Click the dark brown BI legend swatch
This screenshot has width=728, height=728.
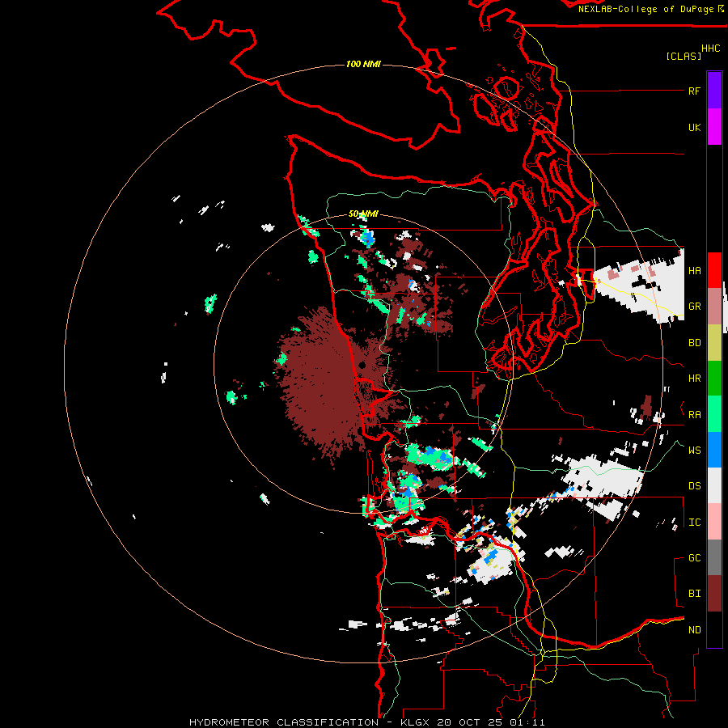click(714, 594)
